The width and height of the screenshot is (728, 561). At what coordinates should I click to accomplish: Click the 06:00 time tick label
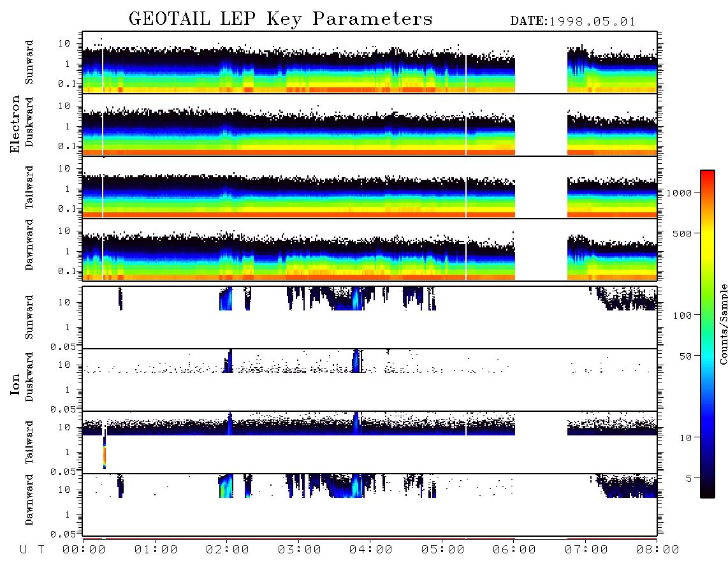pos(514,550)
